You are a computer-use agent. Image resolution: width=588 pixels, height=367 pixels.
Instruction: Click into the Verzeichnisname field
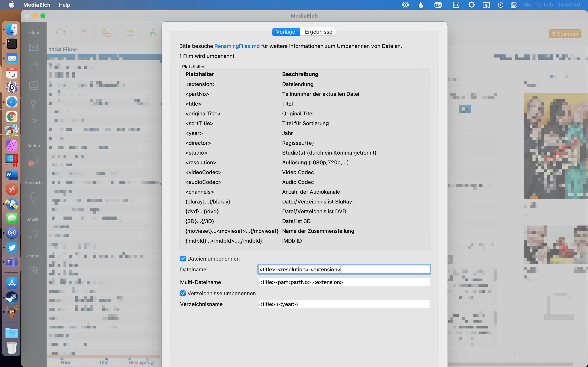(344, 304)
